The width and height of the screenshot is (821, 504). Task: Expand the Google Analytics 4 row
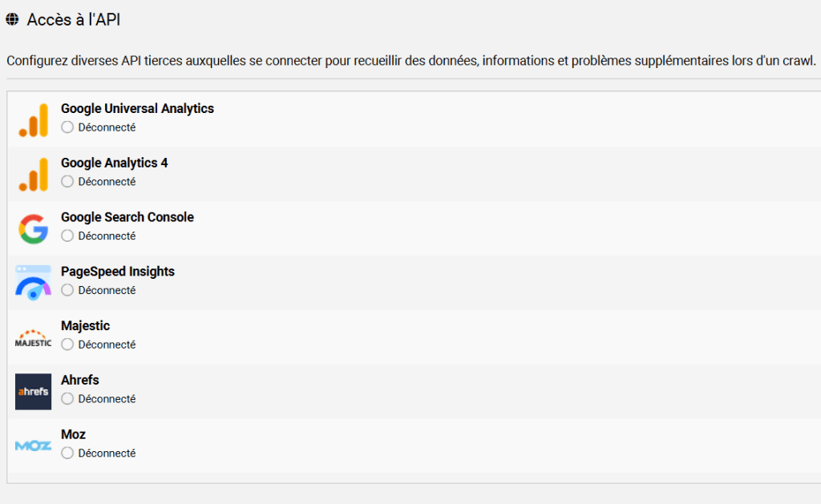pos(401,171)
